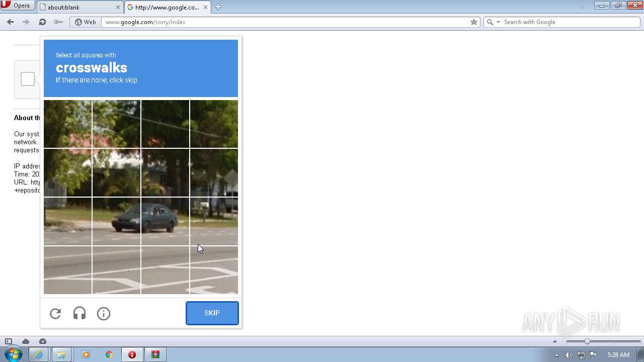This screenshot has height=362, width=644.
Task: Click the Opera Turbo gauge icon
Action: 43,341
